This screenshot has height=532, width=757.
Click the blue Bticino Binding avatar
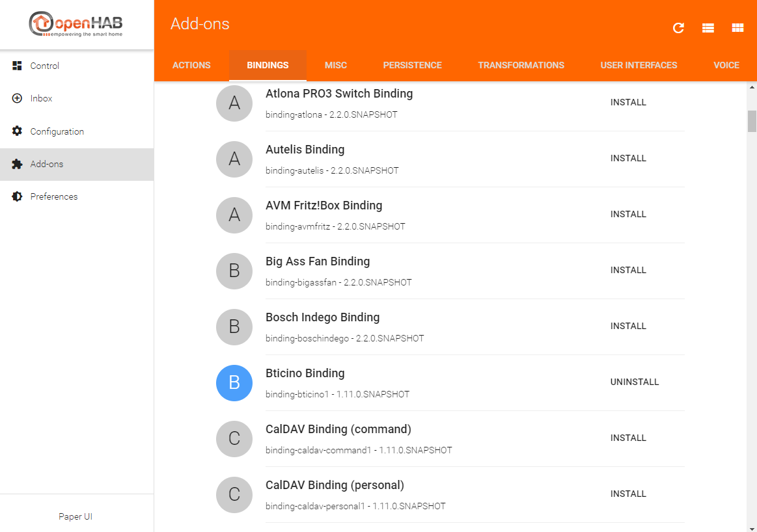point(234,383)
